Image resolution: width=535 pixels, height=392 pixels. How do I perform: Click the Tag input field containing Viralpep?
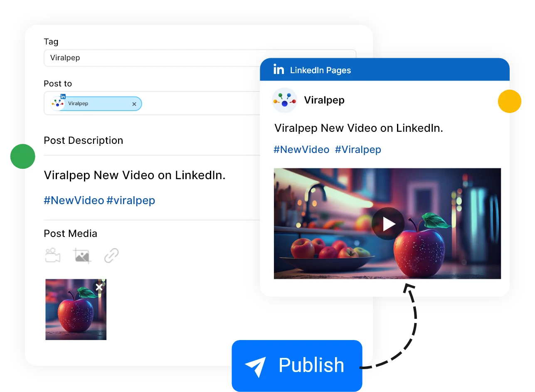pos(200,58)
